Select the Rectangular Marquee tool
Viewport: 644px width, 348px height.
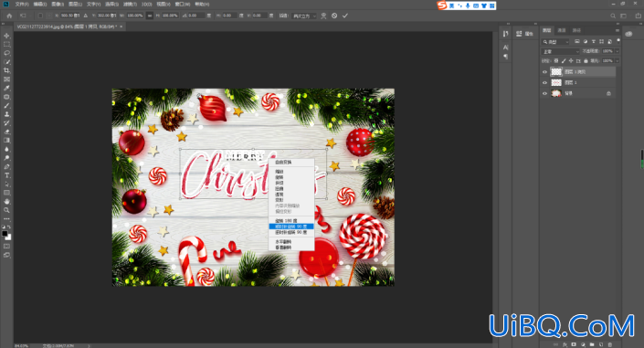6,45
